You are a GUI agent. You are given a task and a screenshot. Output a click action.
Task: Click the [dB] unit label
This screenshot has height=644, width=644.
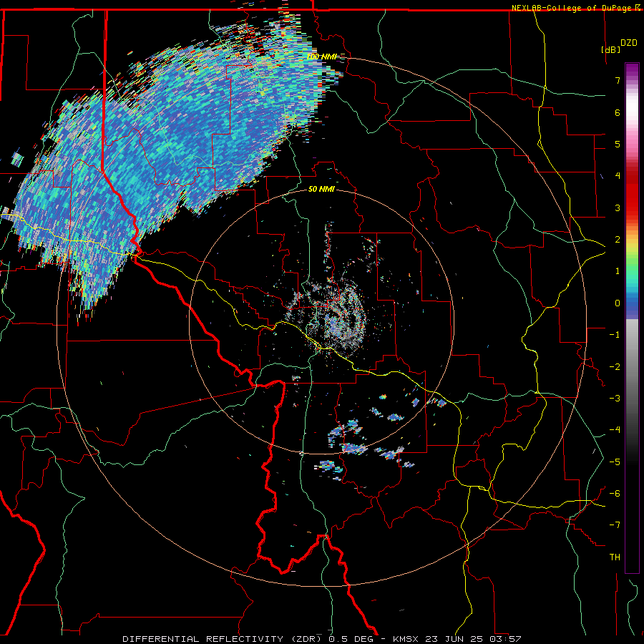(x=610, y=49)
